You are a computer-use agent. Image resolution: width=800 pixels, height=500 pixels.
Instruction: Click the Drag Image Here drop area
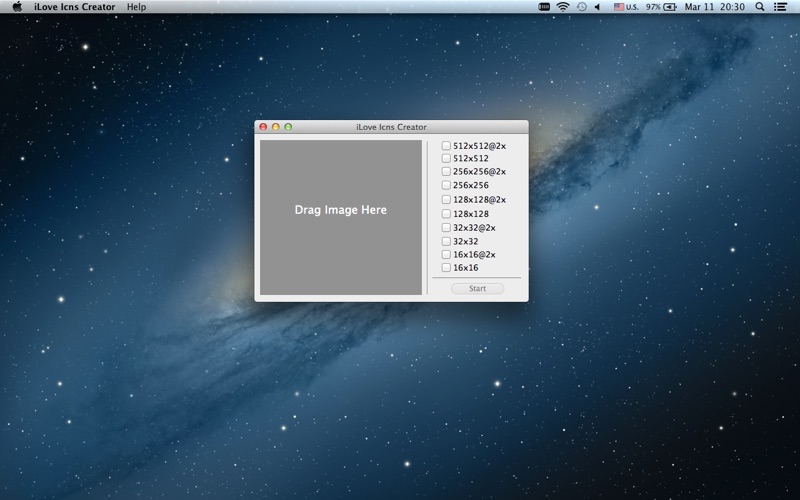pyautogui.click(x=341, y=217)
